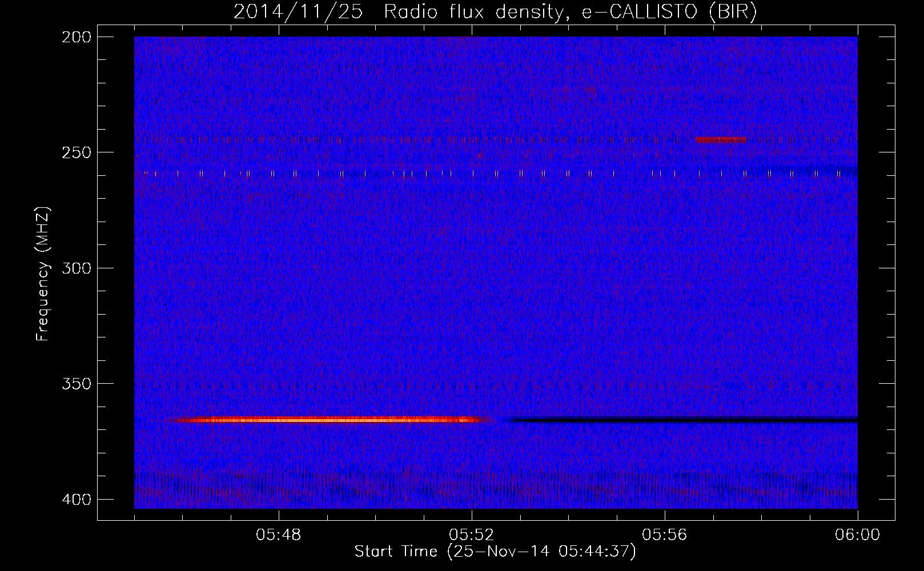The width and height of the screenshot is (924, 571).
Task: Click the 300 frequency axis label
Action: tap(76, 268)
